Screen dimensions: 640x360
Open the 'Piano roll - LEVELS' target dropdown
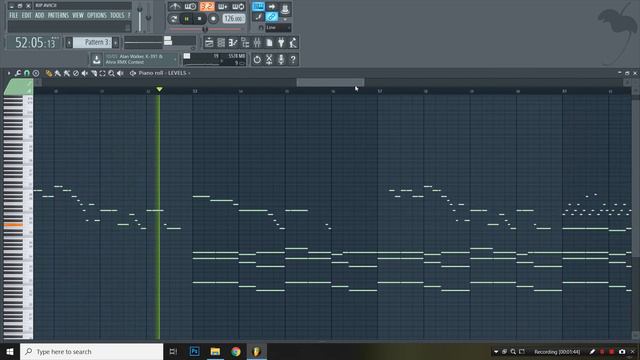click(164, 73)
